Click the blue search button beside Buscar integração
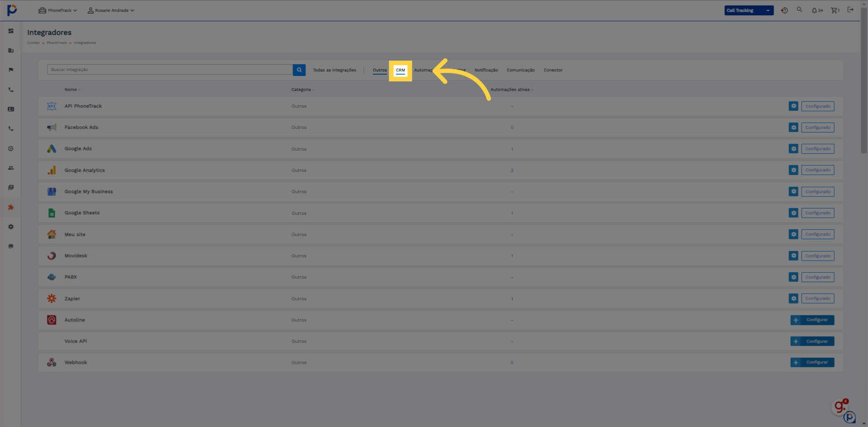Screen dimensions: 868x427 coord(299,70)
